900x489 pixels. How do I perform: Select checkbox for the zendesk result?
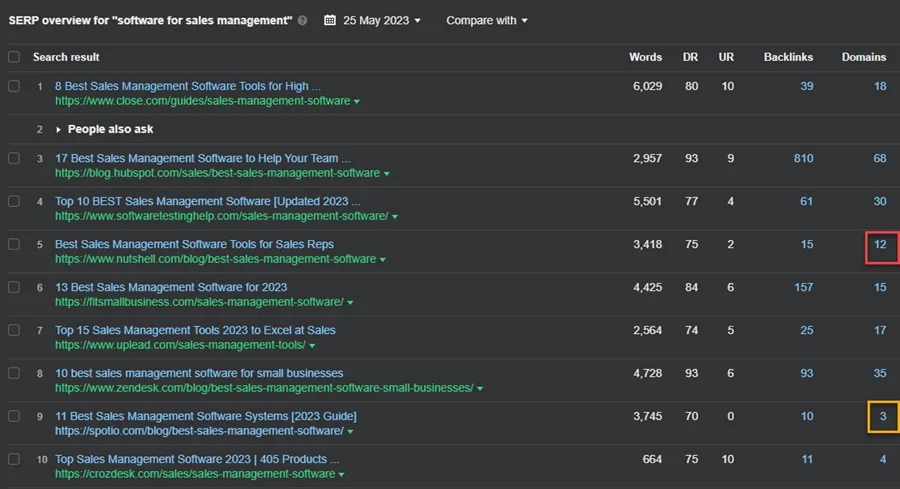tap(14, 373)
